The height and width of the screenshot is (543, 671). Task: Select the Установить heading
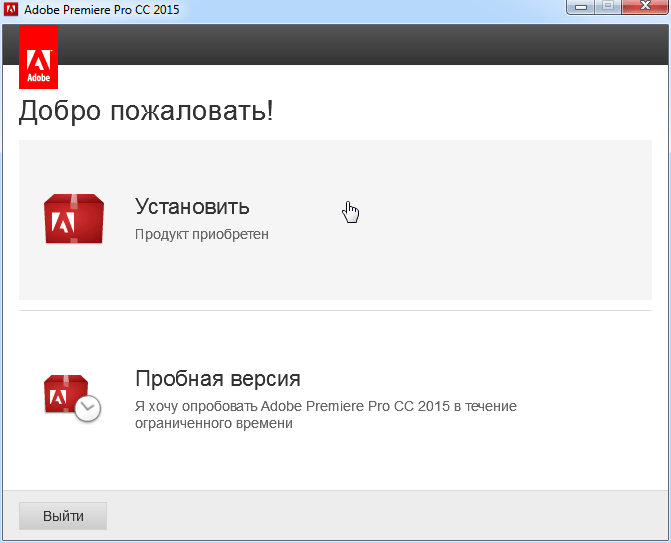coord(192,207)
